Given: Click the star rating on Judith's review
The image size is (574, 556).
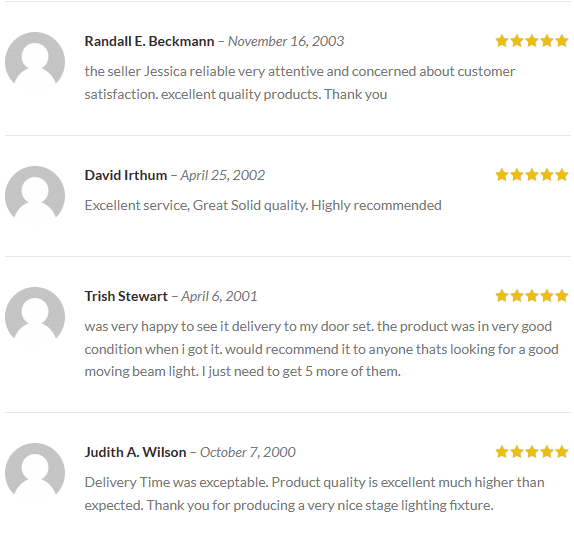Looking at the screenshot, I should [532, 452].
